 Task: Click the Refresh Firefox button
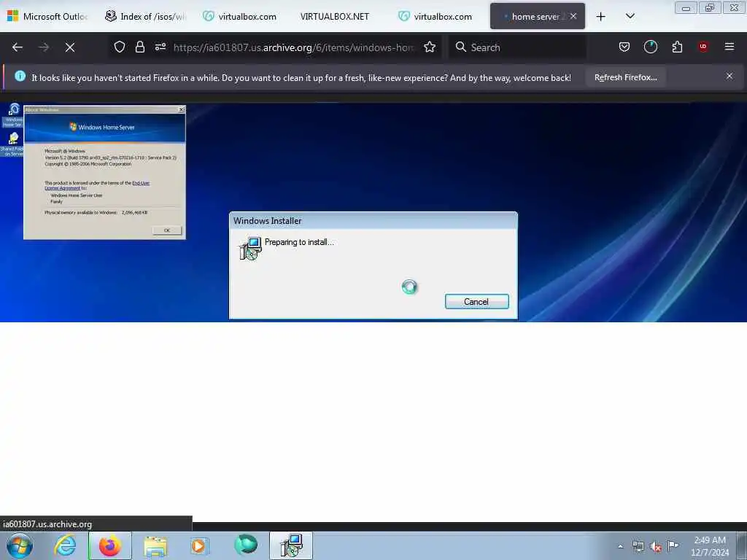(625, 77)
